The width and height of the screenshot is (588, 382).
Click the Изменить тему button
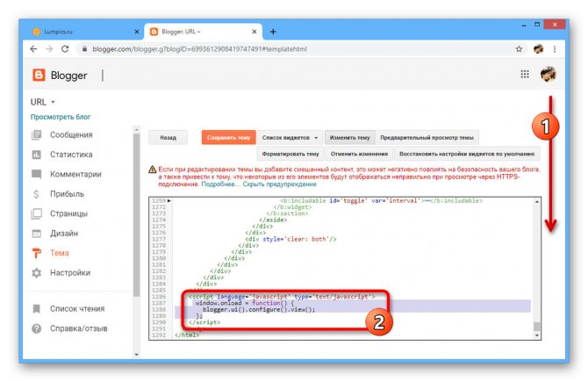tap(349, 138)
